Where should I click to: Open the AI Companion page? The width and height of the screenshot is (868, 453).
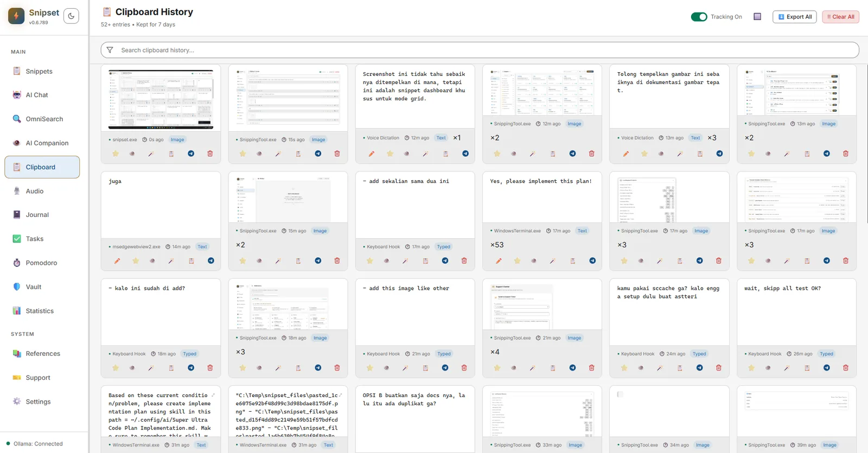(42, 143)
